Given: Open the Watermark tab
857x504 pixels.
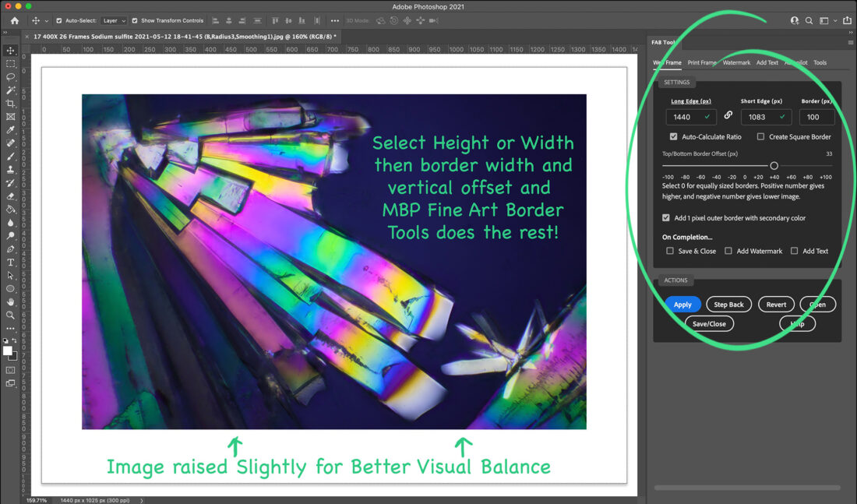Looking at the screenshot, I should point(736,62).
